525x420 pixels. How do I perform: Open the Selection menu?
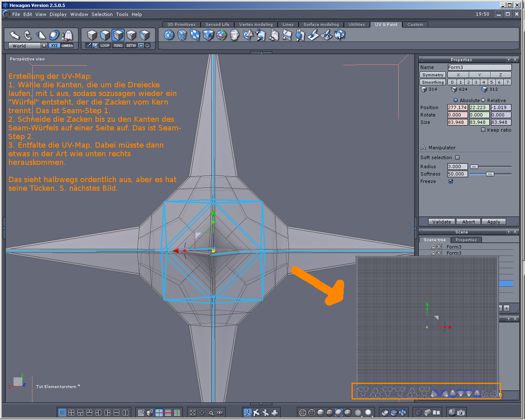(x=102, y=14)
